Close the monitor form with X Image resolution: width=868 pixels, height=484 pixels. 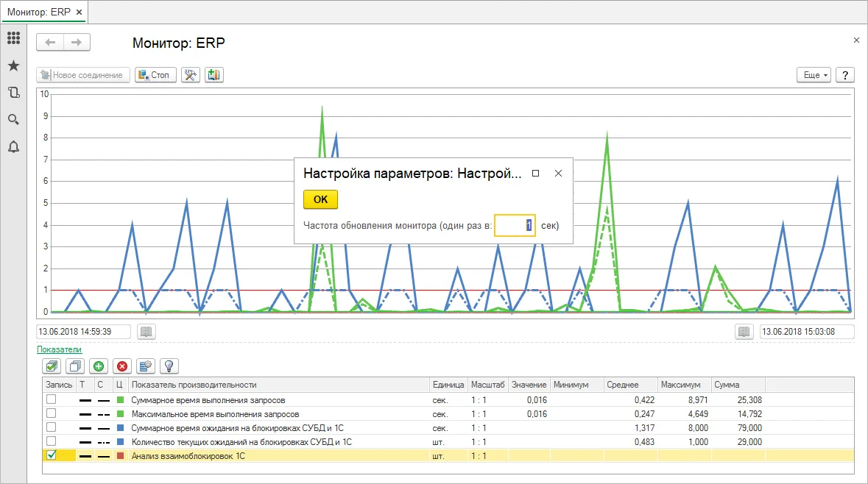[856, 40]
